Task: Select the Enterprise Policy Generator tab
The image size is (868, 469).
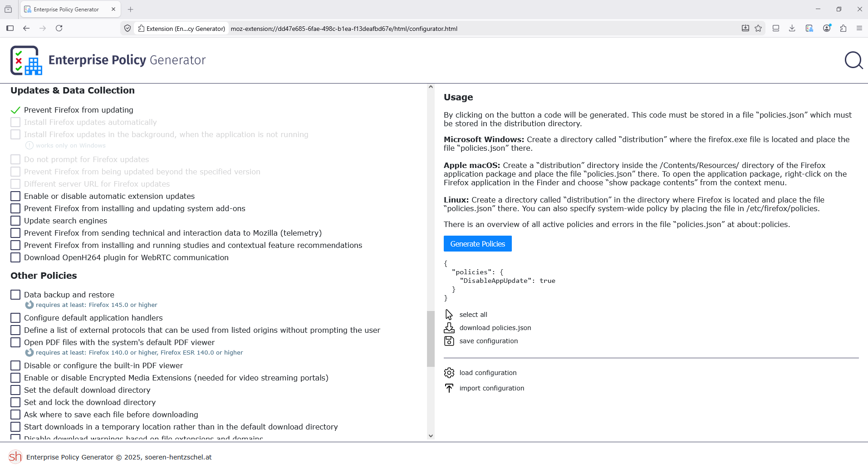Action: [66, 9]
